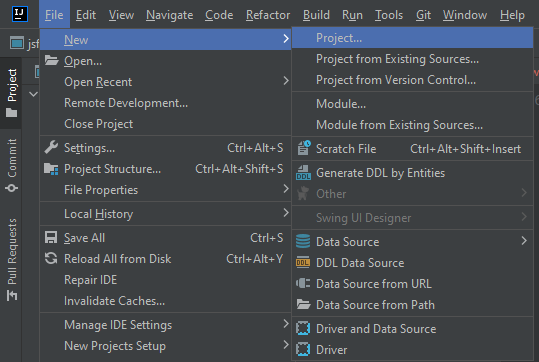Expand the Local History submenu arrow
Image resolution: width=539 pixels, height=362 pixels.
coord(286,213)
